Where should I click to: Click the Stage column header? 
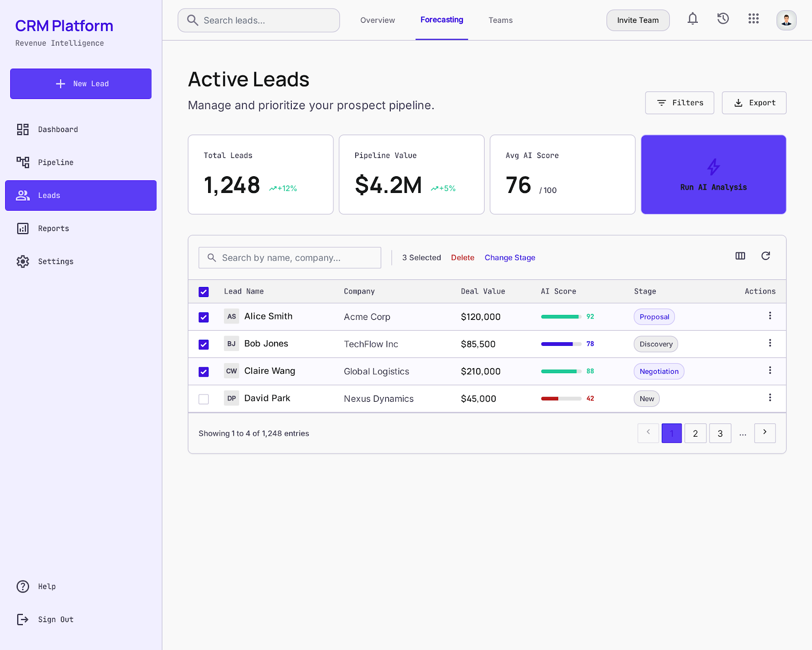point(645,291)
